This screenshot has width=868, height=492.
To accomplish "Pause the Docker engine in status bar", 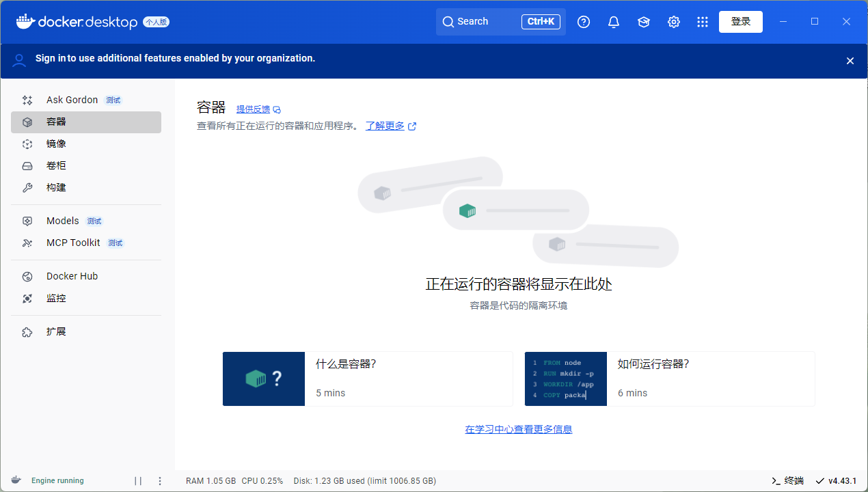I will [x=138, y=480].
